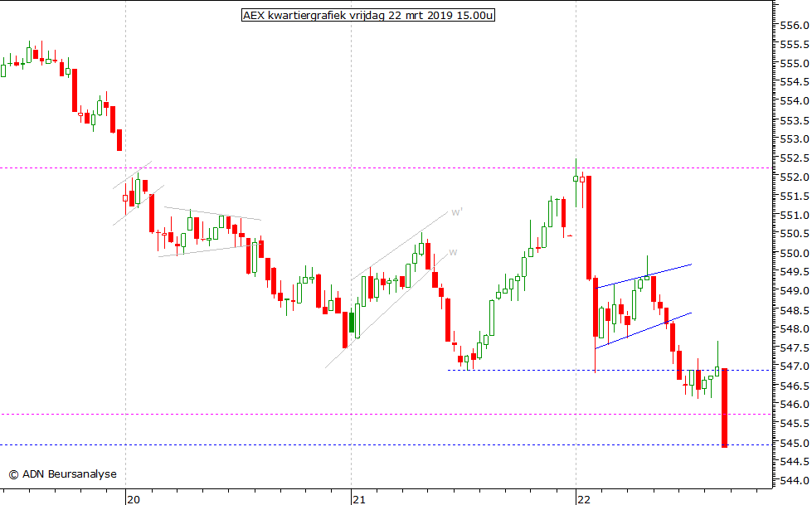Click the long red candle falling from 552 on day 22
Viewport: 812px width, 505px height.
click(x=589, y=228)
